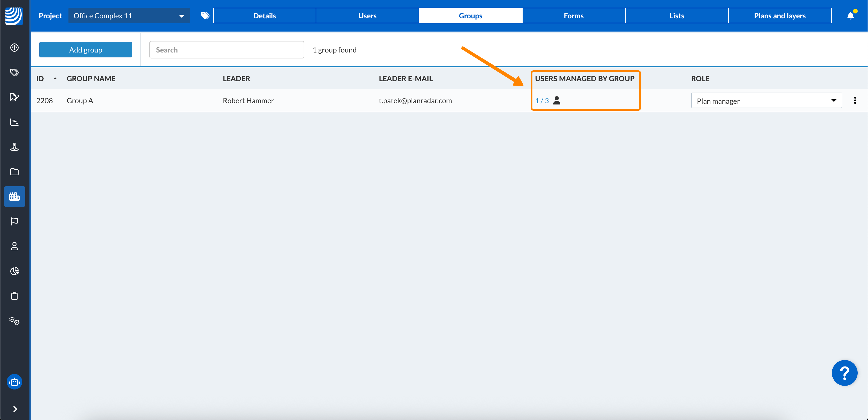Switch to the Users tab
Screen dimensions: 868x420
click(367, 16)
